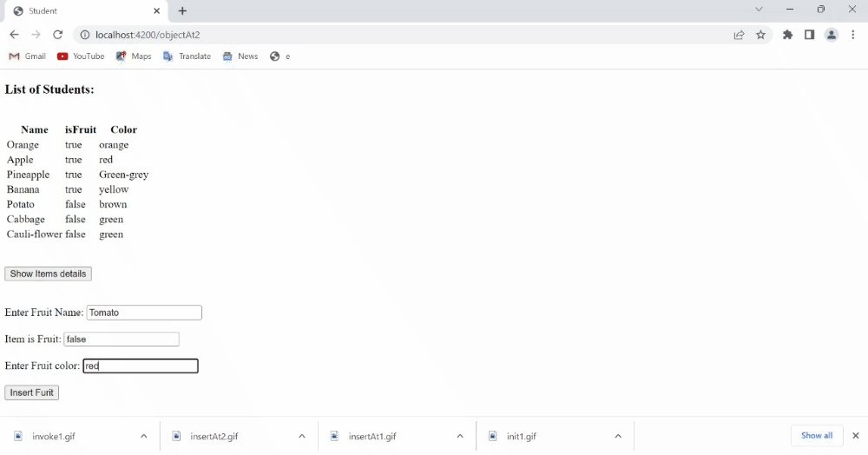Open Translate bookmark

coord(187,56)
